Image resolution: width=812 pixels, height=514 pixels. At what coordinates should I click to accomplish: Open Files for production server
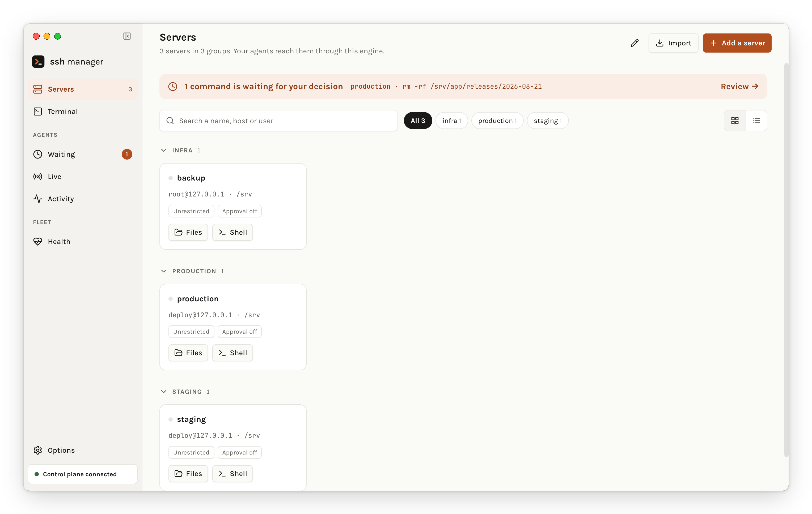tap(188, 353)
